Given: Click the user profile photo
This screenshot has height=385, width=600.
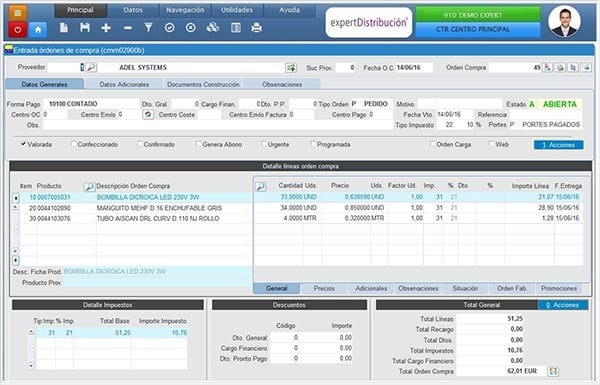Looking at the screenshot, I should point(564,21).
